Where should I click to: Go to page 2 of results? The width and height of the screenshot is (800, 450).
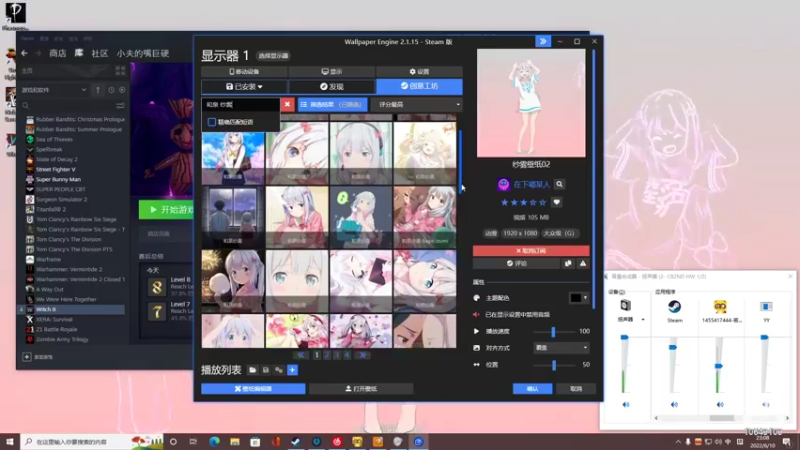[327, 355]
